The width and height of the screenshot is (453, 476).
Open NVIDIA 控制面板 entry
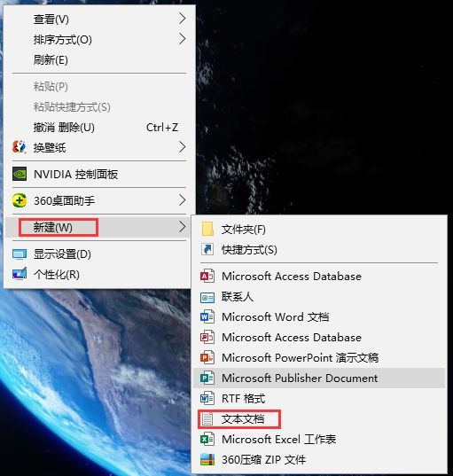99,175
